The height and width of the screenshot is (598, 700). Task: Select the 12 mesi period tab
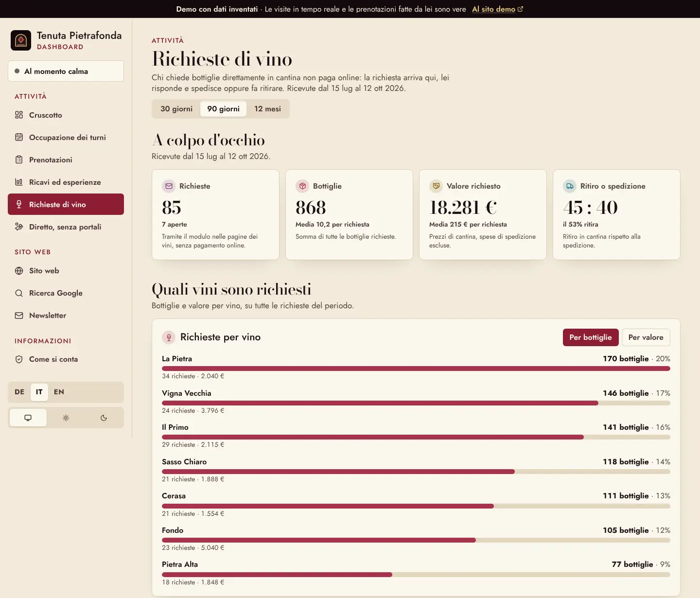click(x=268, y=109)
